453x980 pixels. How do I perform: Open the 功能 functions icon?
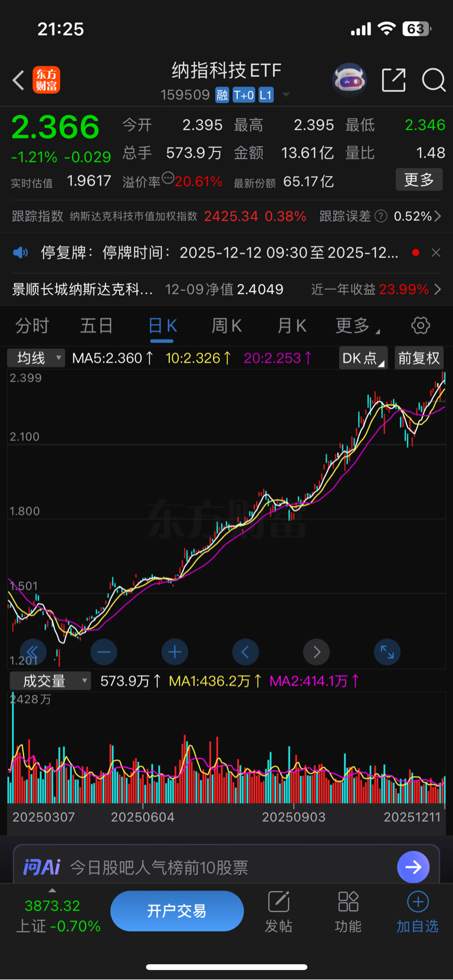(x=348, y=912)
